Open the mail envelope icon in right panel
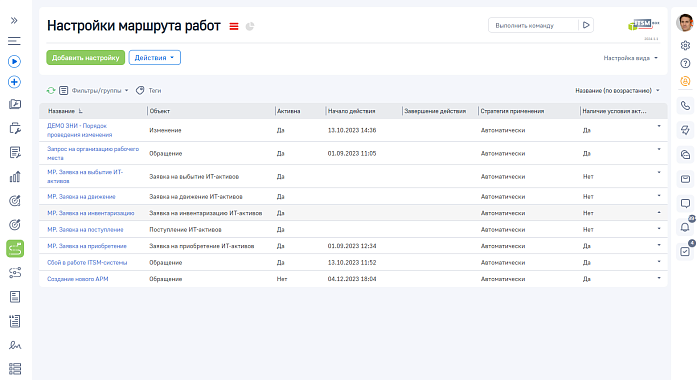This screenshot has width=697, height=380. (x=685, y=179)
